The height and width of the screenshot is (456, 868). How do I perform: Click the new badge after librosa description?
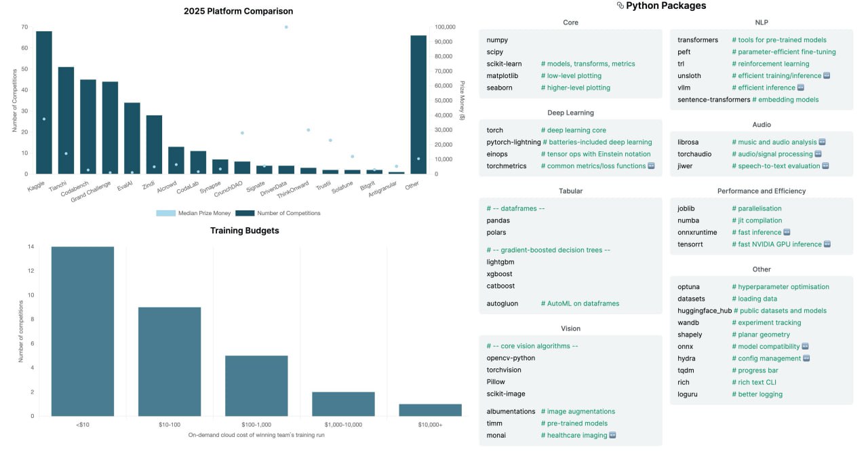click(822, 142)
